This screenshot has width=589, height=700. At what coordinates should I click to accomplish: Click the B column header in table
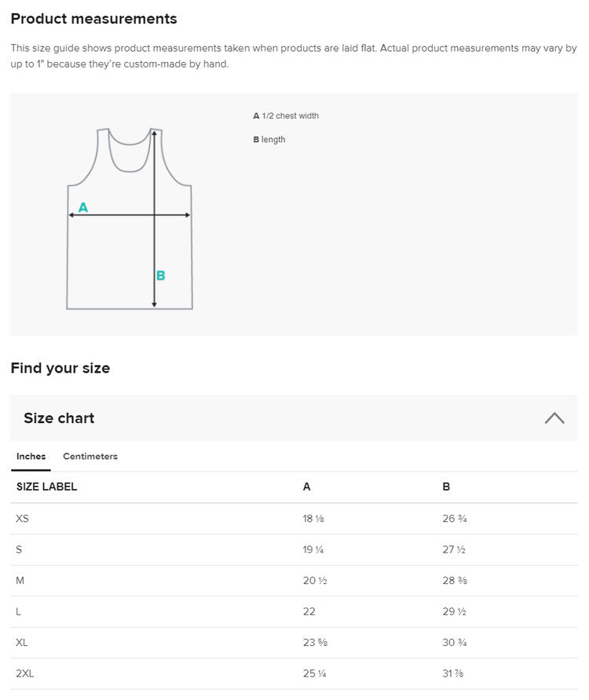[x=446, y=487]
